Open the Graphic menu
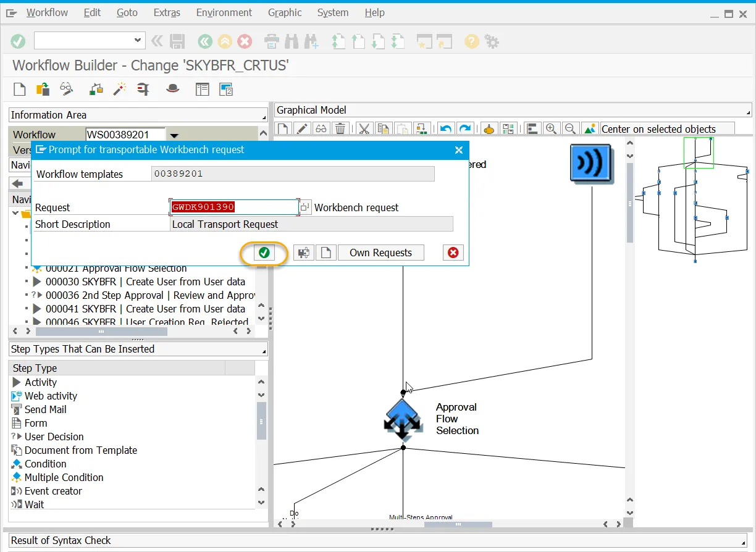Image resolution: width=756 pixels, height=552 pixels. click(x=285, y=12)
